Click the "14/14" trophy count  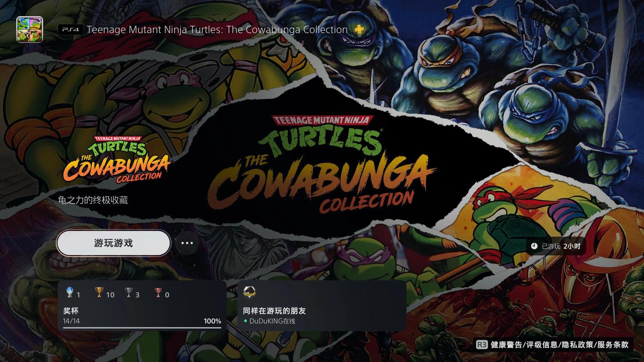(71, 321)
